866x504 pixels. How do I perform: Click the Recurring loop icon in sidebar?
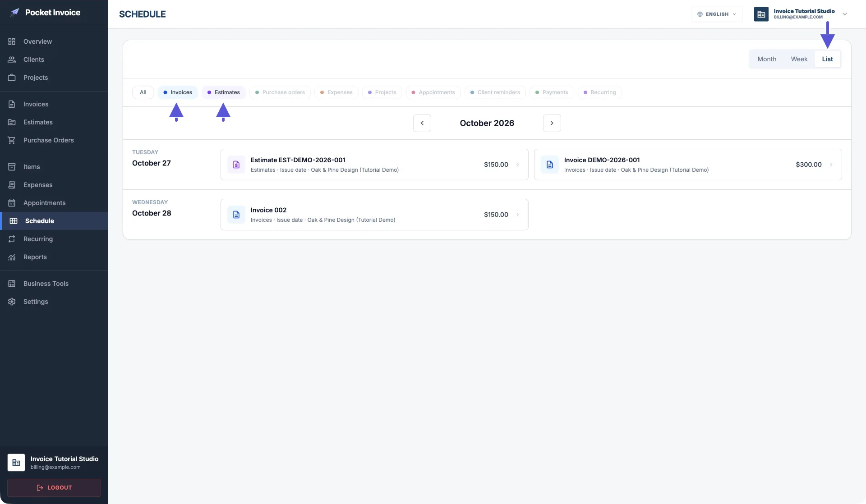point(12,239)
